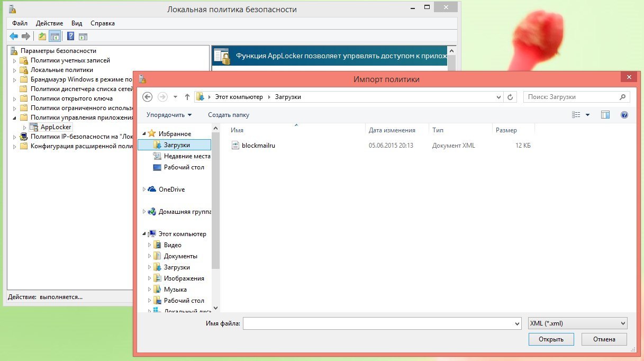Click the Создать папку button

(x=228, y=115)
